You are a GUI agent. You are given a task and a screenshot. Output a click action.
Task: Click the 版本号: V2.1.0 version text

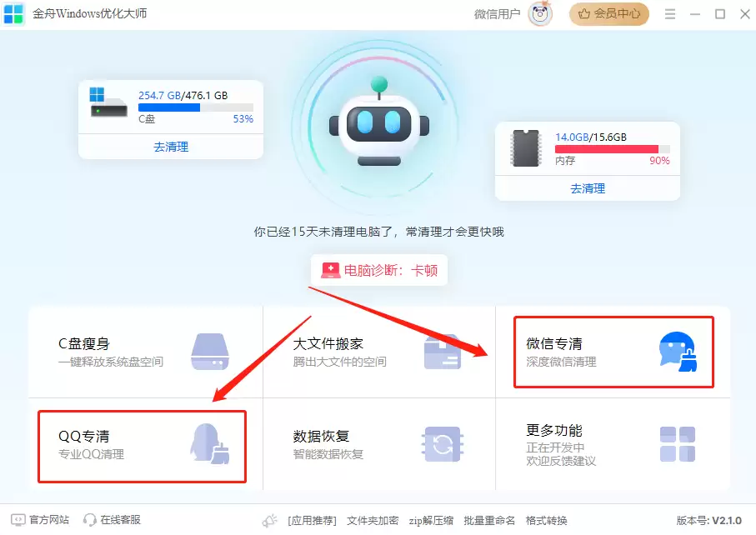coord(708,521)
